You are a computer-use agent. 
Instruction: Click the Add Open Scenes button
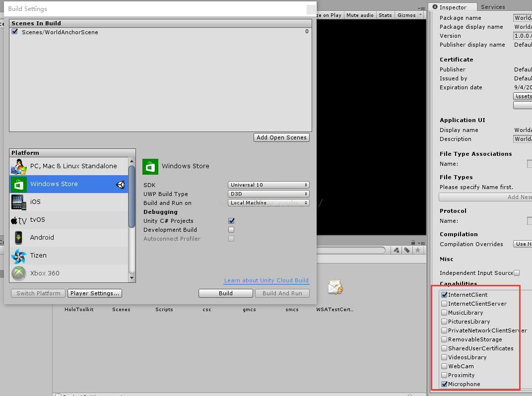[x=281, y=137]
